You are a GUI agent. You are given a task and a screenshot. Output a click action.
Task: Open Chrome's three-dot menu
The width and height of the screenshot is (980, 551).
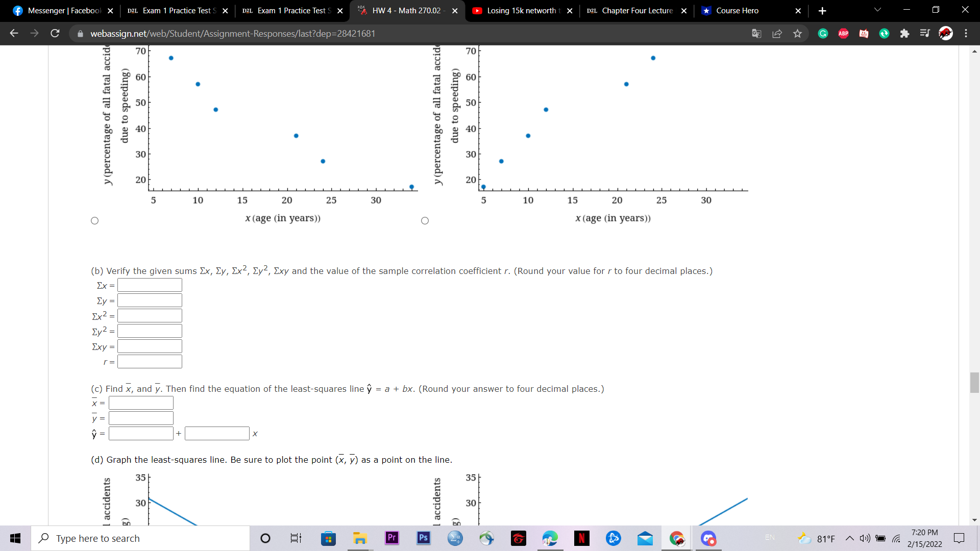pyautogui.click(x=966, y=33)
